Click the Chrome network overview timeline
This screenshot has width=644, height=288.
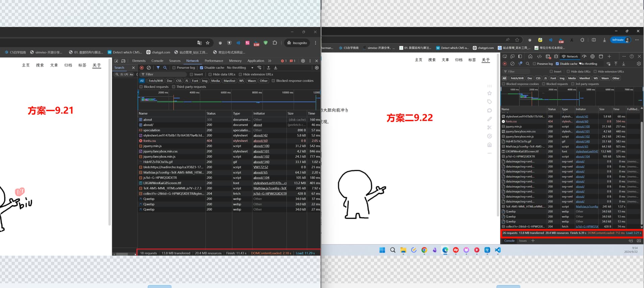[229, 100]
